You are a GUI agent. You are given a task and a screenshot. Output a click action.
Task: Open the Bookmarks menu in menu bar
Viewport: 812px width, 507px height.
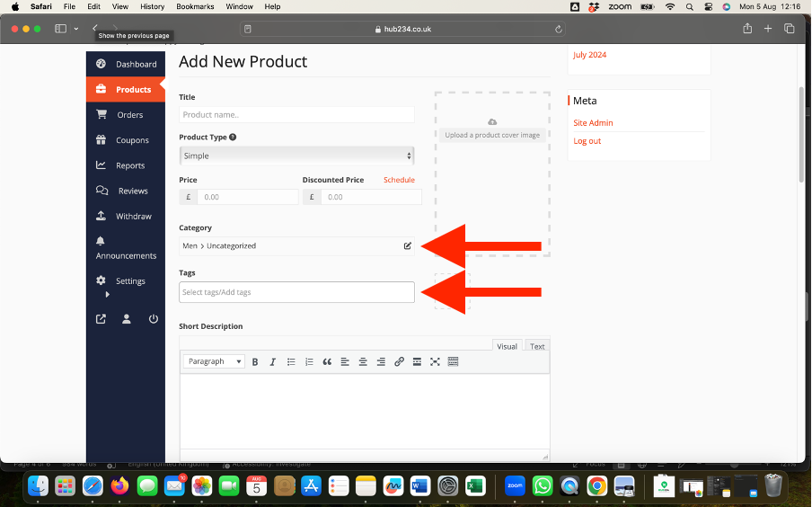pos(195,6)
